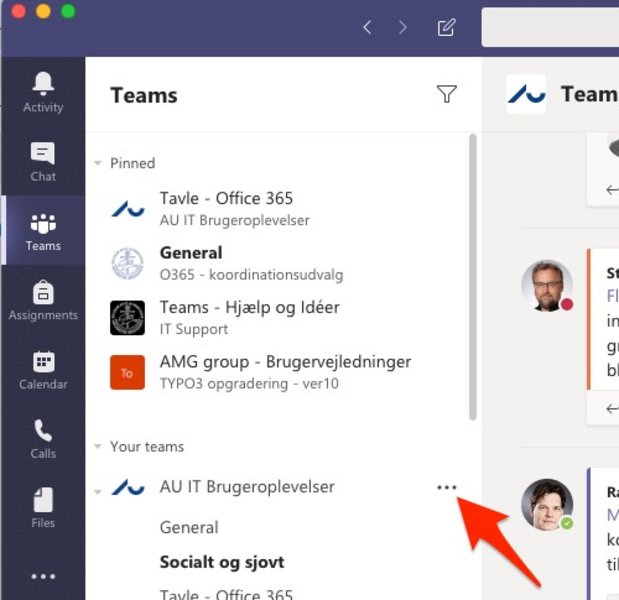Image resolution: width=619 pixels, height=600 pixels.
Task: Open pinned General channel of O365 koordinationsudvalg
Action: point(280,263)
